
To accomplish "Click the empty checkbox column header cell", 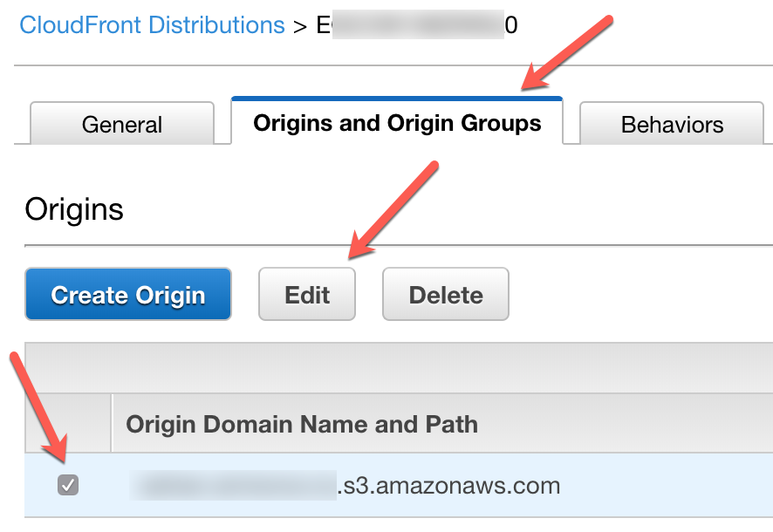I will 68,423.
